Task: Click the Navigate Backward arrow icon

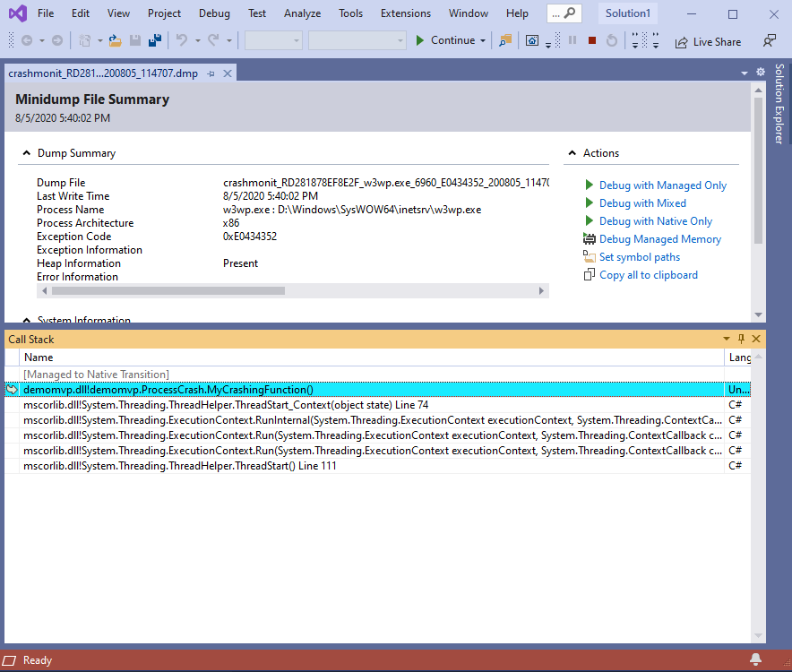Action: (26, 40)
